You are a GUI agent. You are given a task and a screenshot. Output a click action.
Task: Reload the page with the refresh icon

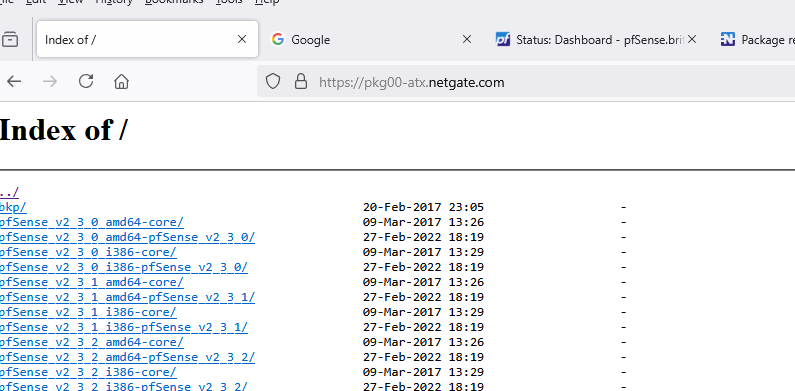(x=86, y=81)
